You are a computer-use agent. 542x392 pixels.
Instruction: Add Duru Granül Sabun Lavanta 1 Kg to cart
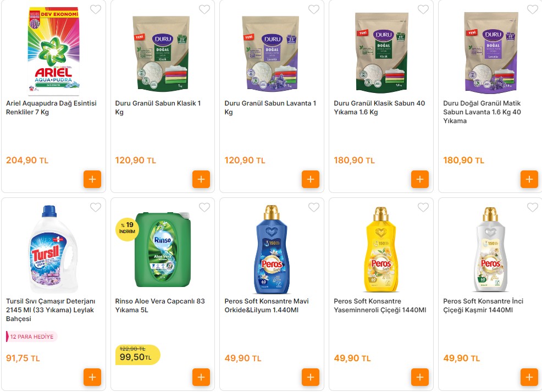pos(311,179)
